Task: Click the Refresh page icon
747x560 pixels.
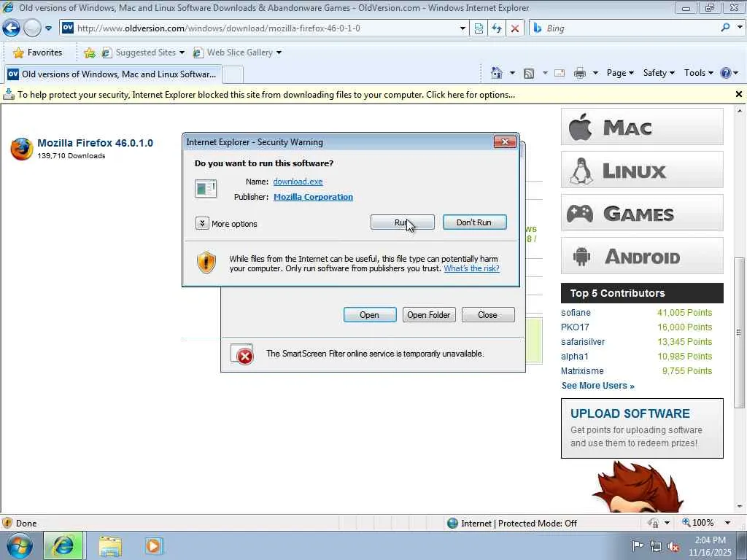Action: coord(496,28)
